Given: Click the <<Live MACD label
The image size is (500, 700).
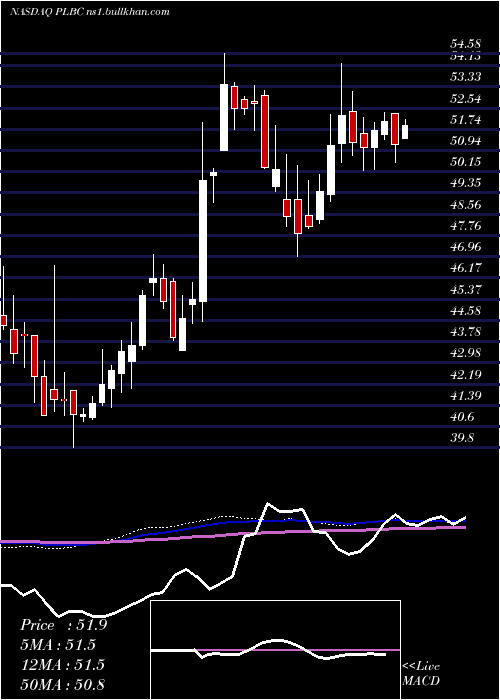Looking at the screenshot, I should pyautogui.click(x=421, y=674).
